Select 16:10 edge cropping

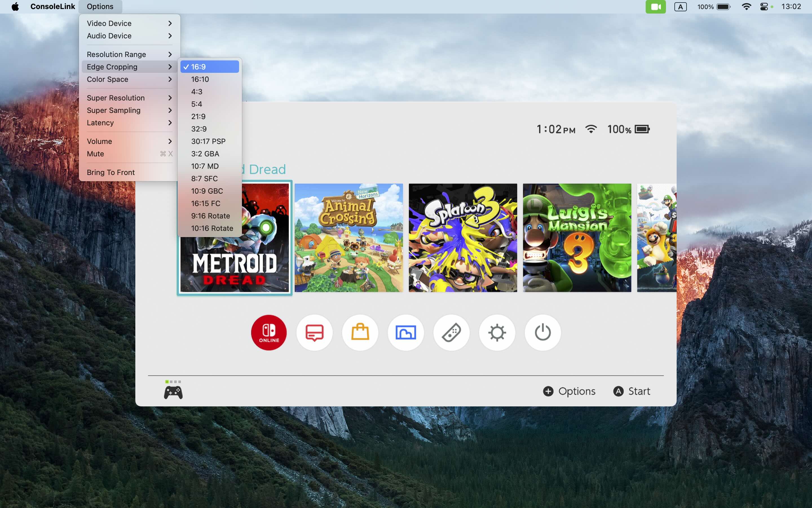(x=210, y=79)
